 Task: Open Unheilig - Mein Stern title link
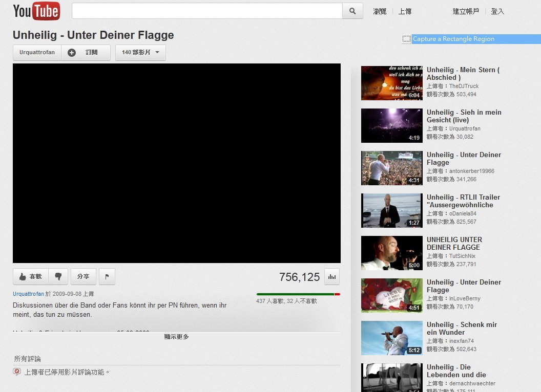click(463, 73)
